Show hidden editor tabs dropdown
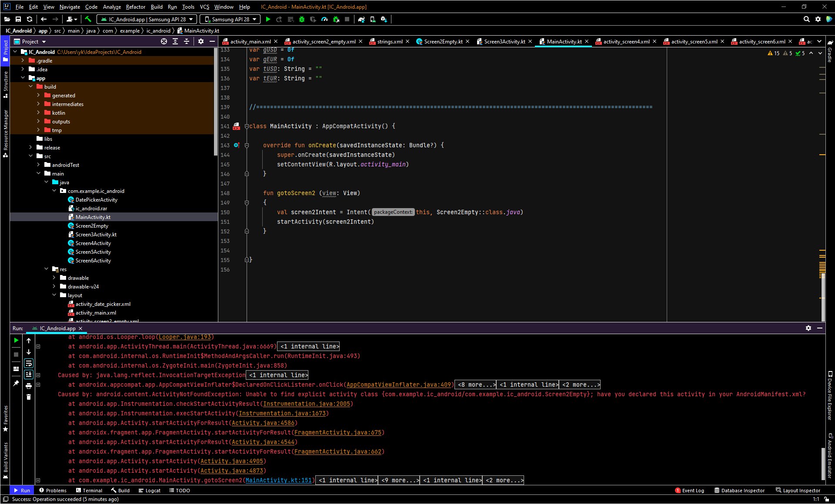835x504 pixels. pos(819,41)
